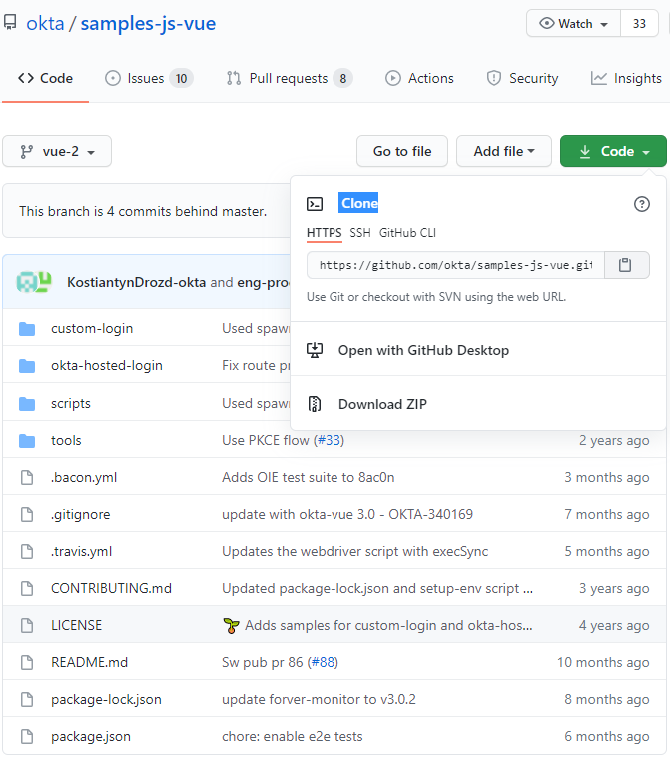670x765 pixels.
Task: Copy the clone URL with clipboard icon
Action: click(626, 265)
